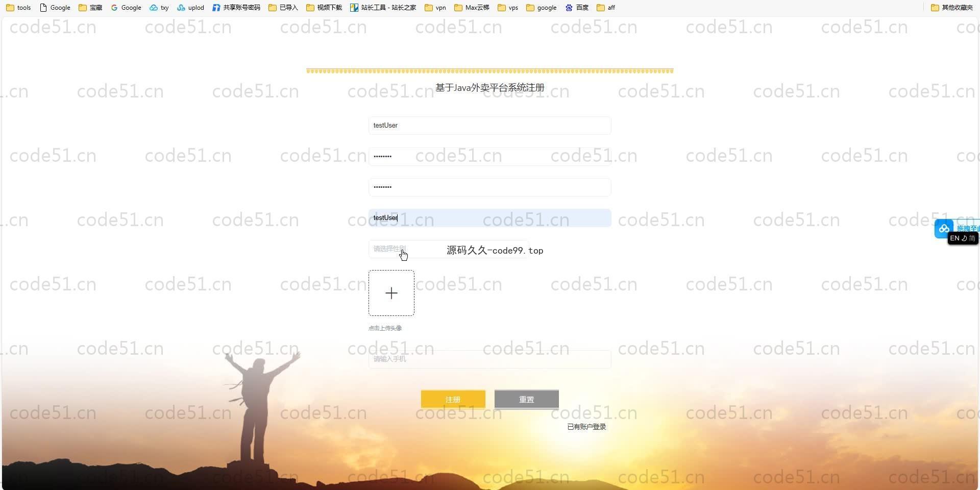
Task: Open the tools bookmark folder
Action: [18, 8]
